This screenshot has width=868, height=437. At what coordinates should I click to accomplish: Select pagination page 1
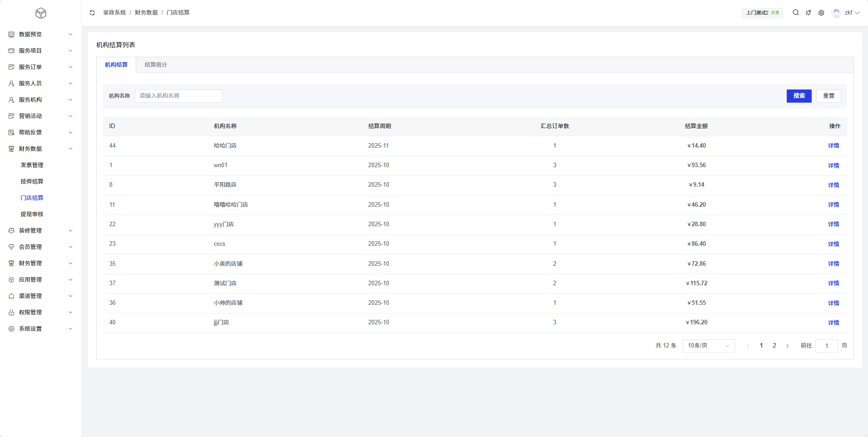click(761, 346)
